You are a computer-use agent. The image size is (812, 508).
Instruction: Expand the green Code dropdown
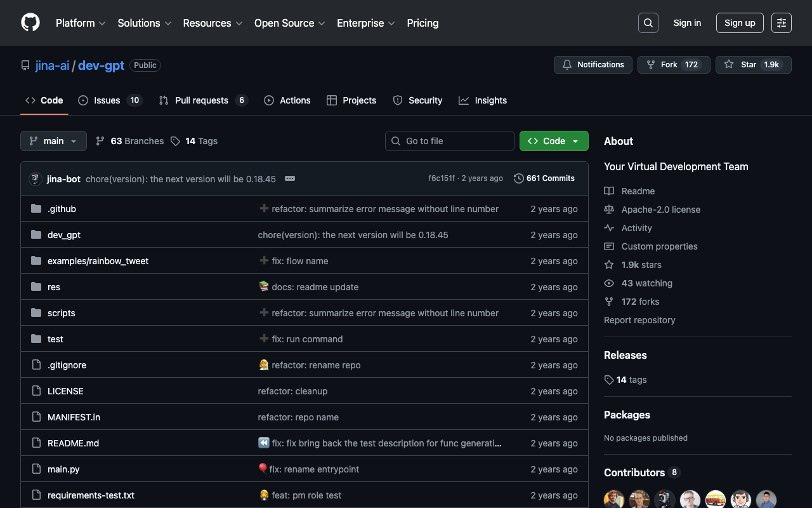(553, 141)
